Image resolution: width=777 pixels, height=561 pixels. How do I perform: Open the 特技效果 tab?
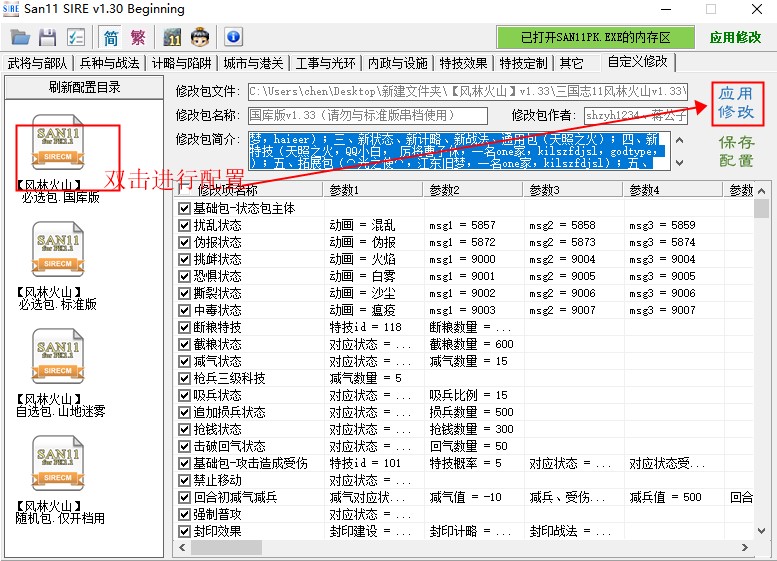(x=463, y=63)
